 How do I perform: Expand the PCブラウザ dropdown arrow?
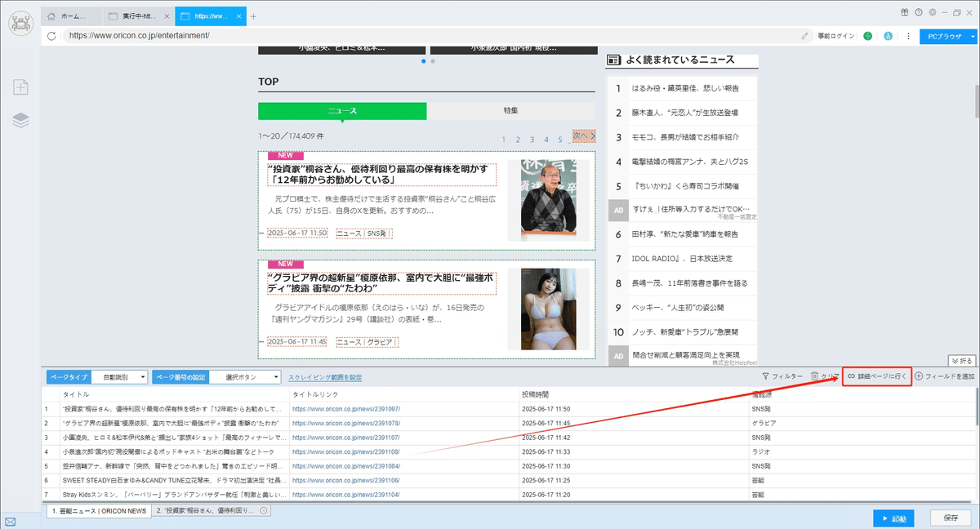point(973,36)
